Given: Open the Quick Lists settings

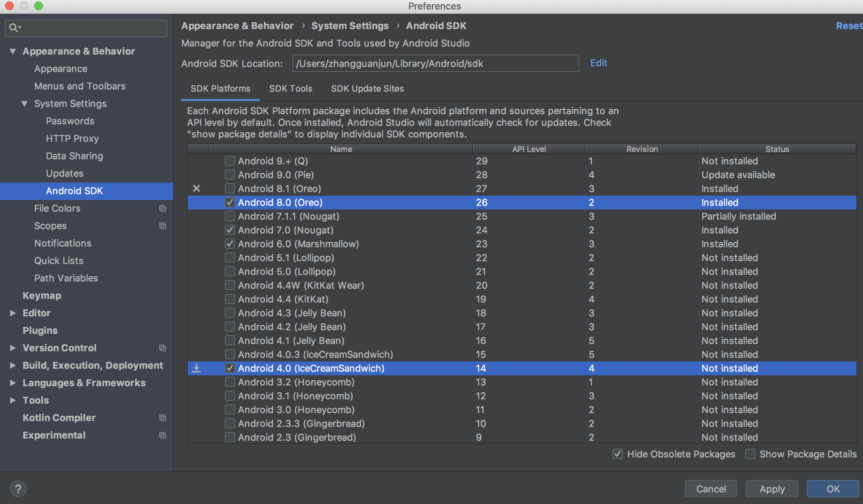Looking at the screenshot, I should 59,261.
